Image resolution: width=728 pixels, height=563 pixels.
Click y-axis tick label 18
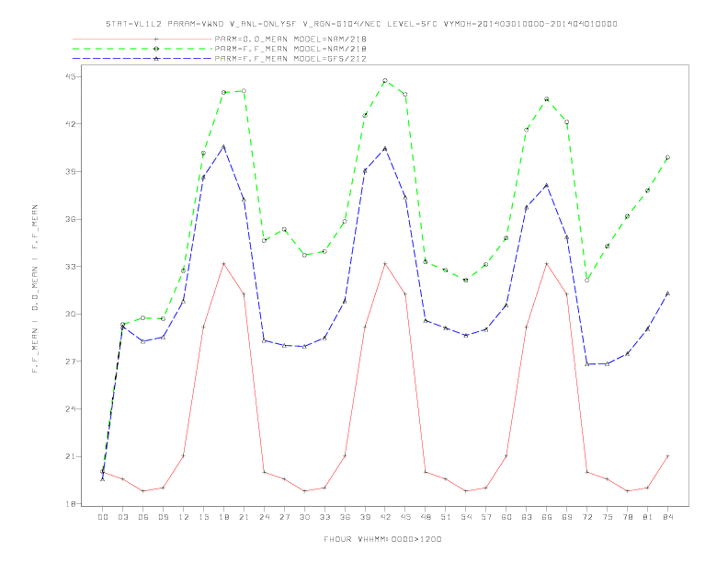tap(70, 504)
